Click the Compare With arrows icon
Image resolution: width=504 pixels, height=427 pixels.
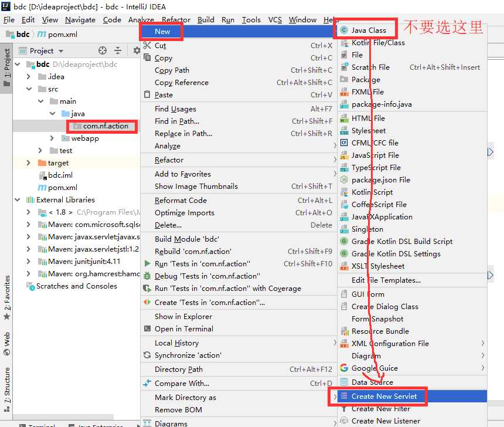click(x=147, y=383)
